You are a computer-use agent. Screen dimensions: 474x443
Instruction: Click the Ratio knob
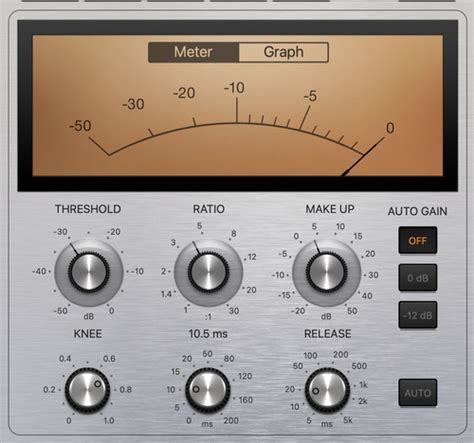208,272
